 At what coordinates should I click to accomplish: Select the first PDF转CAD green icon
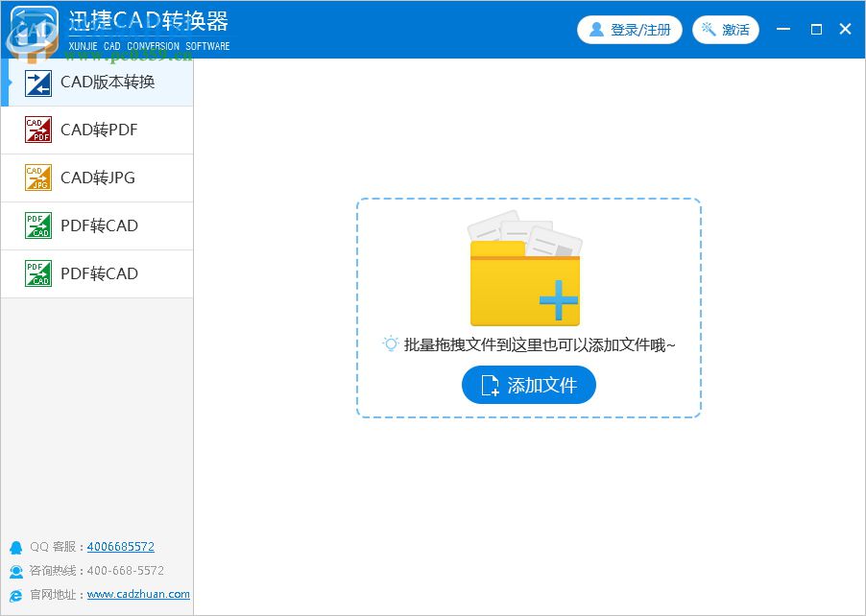36,225
